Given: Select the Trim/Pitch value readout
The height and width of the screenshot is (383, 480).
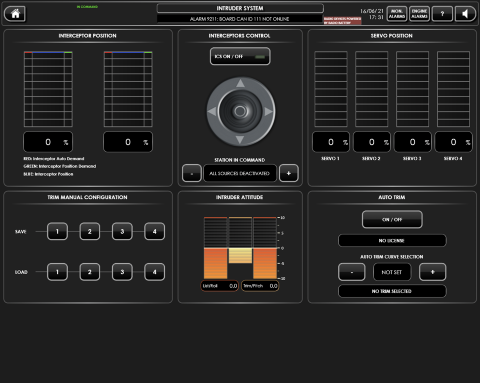Looking at the screenshot, I should pos(260,286).
